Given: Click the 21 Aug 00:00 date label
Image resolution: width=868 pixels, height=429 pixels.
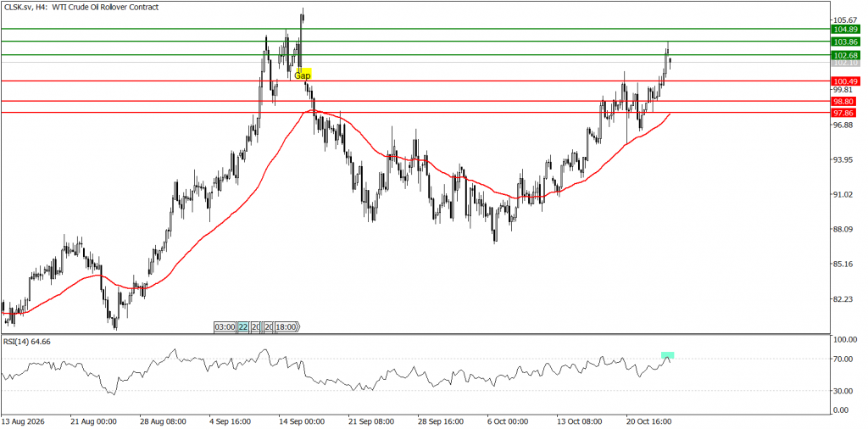Looking at the screenshot, I should (93, 421).
